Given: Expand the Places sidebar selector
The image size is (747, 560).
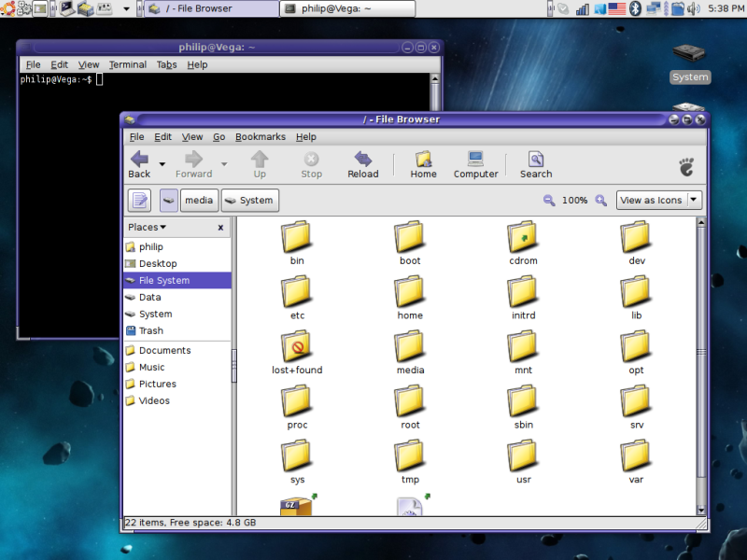Looking at the screenshot, I should pos(147,227).
